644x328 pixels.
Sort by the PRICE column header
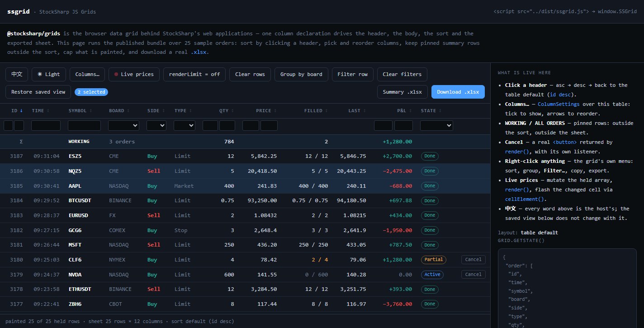click(x=266, y=110)
